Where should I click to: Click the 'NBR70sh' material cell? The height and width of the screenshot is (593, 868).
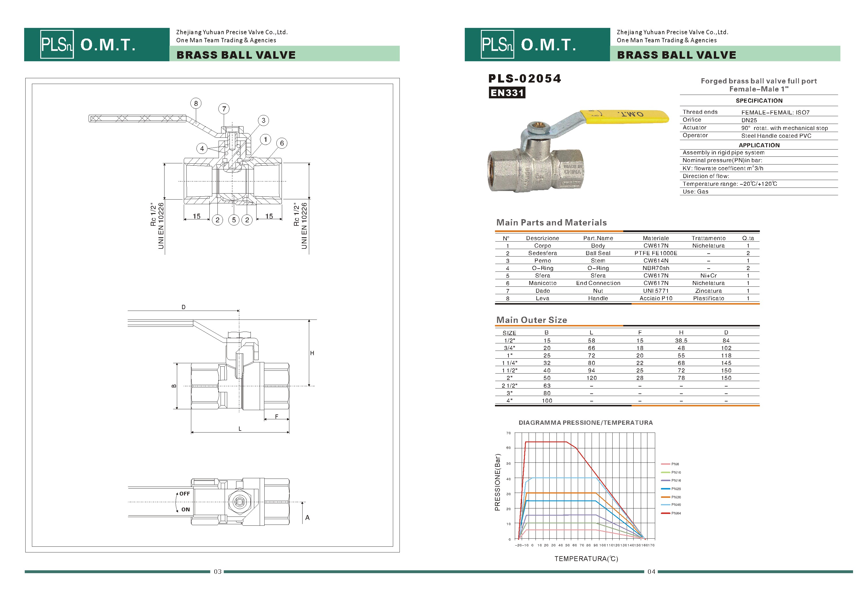click(x=656, y=268)
